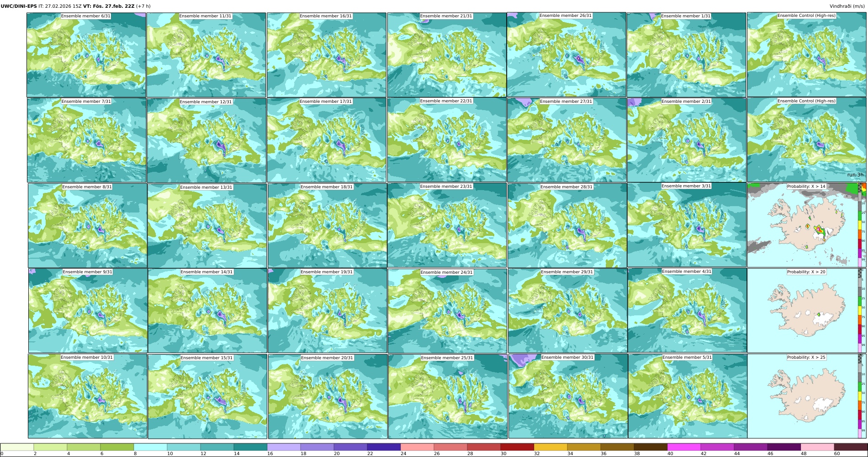Open the Ensemble member 14/31 wind map
This screenshot has height=457, width=868.
point(207,311)
